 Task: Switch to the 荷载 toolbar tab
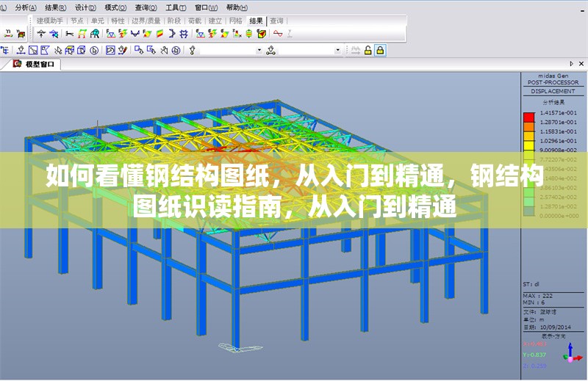194,21
